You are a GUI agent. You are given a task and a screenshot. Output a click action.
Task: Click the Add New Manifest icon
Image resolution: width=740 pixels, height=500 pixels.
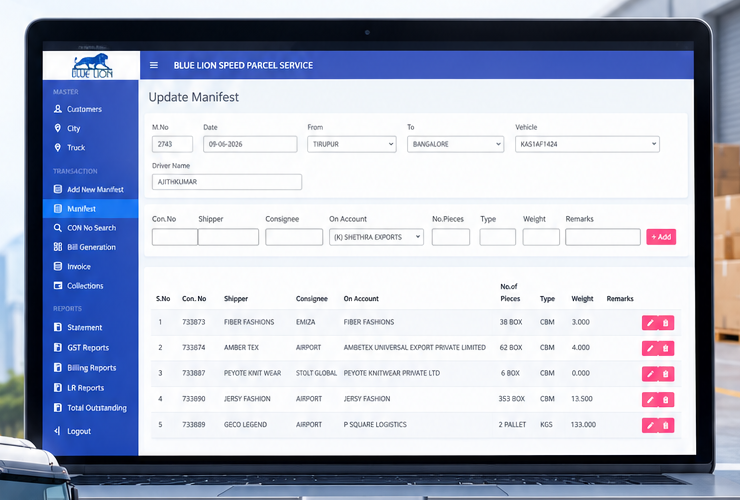[58, 189]
